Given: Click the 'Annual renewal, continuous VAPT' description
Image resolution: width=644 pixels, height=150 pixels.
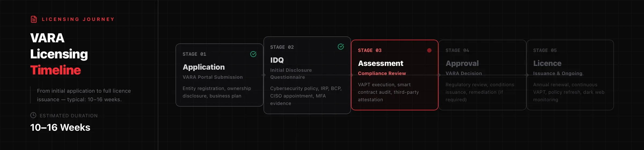Looking at the screenshot, I should (569, 92).
